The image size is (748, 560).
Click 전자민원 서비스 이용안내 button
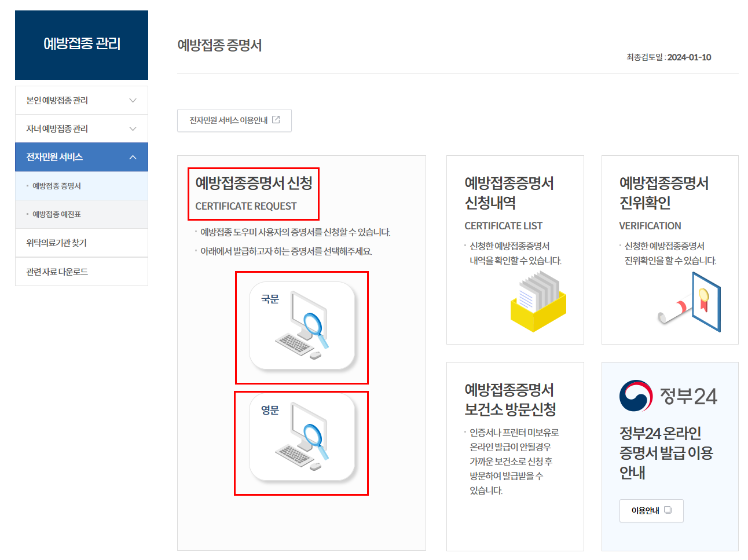point(234,120)
